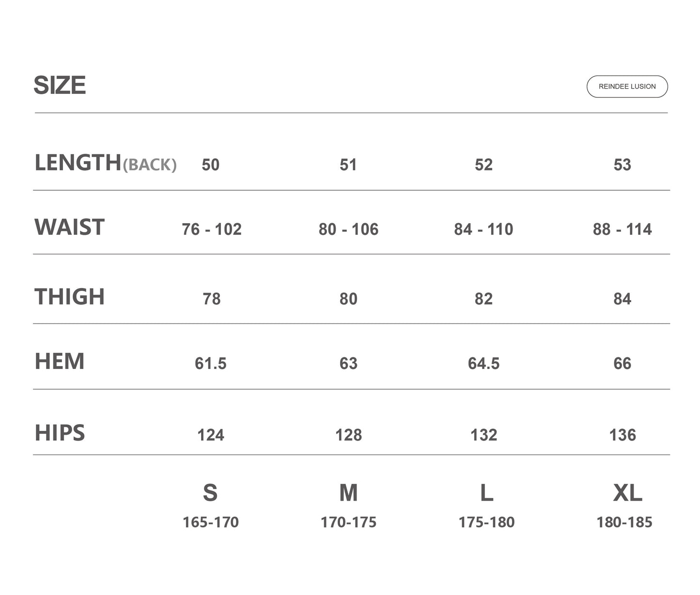700x595 pixels.
Task: Click the THIGH row label
Action: click(69, 297)
